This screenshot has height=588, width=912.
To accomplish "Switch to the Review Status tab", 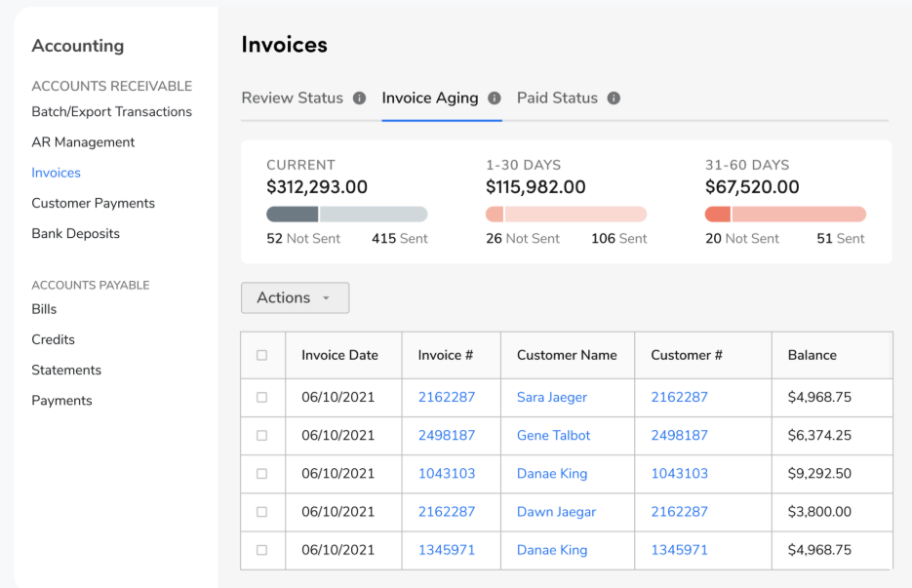I will point(292,98).
